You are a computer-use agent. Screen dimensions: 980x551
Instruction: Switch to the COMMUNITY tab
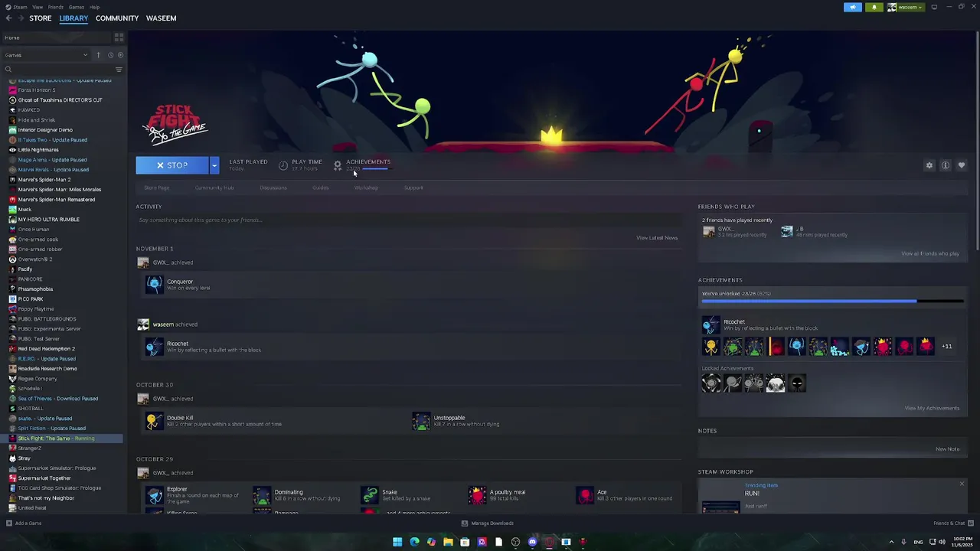pyautogui.click(x=117, y=18)
